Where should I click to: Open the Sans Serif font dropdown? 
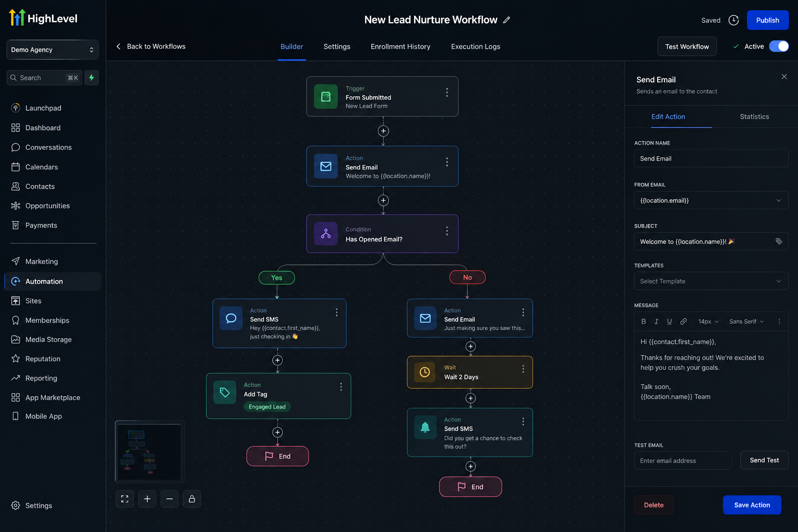[x=747, y=322]
